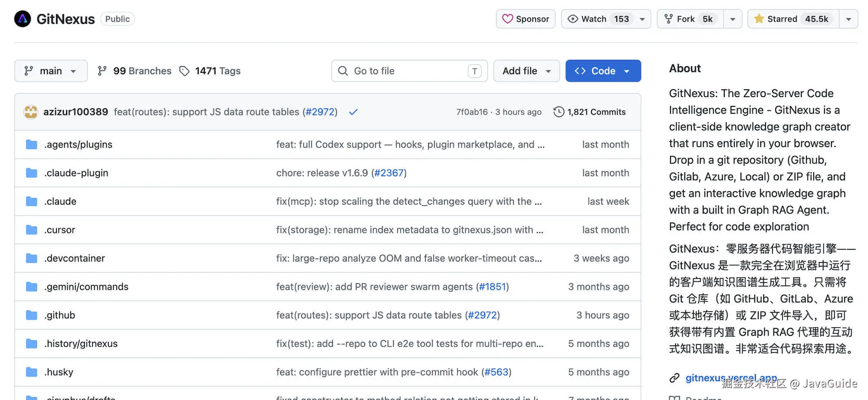This screenshot has height=400, width=868.
Task: Click the folder icon for .github
Action: [31, 315]
